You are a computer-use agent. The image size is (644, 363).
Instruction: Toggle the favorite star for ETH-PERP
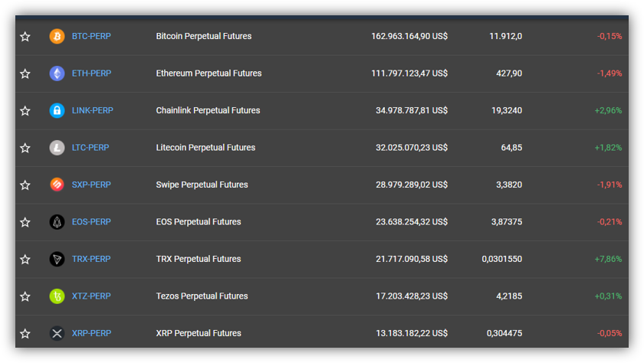(x=25, y=74)
